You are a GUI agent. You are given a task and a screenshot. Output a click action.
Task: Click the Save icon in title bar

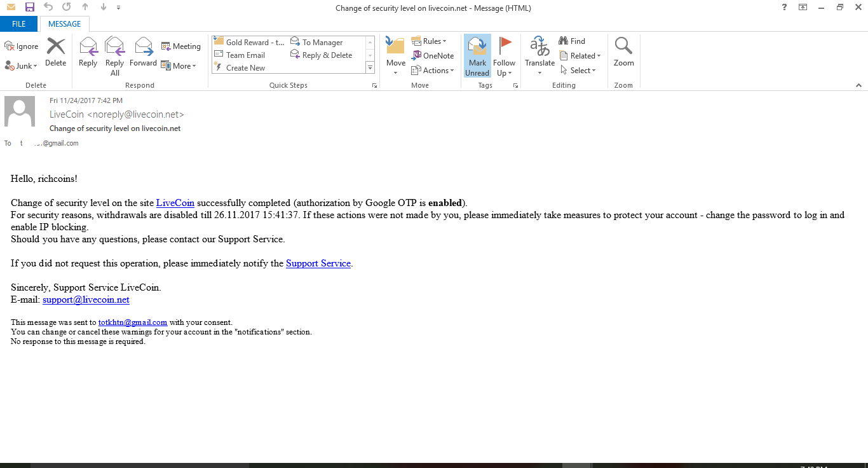pyautogui.click(x=29, y=8)
